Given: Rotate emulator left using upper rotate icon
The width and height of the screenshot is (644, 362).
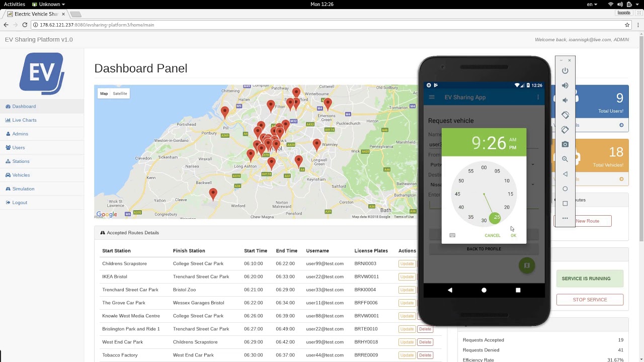Looking at the screenshot, I should [x=565, y=115].
